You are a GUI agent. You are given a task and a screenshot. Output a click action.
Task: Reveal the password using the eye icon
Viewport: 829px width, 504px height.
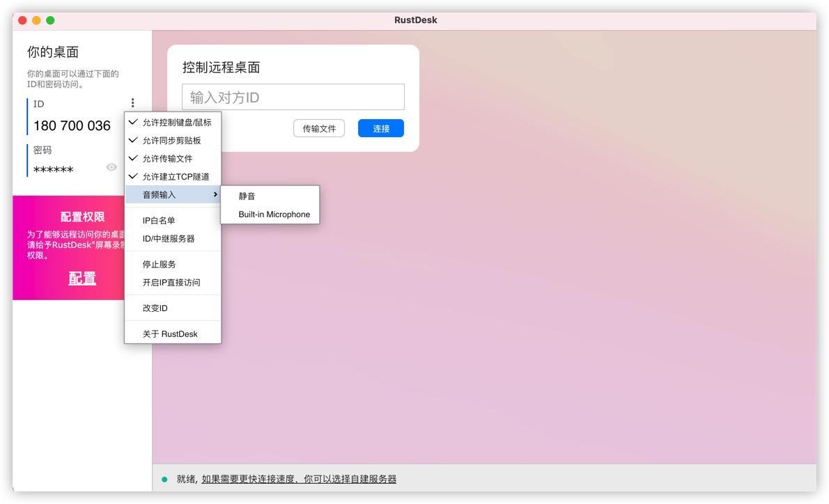[x=111, y=166]
